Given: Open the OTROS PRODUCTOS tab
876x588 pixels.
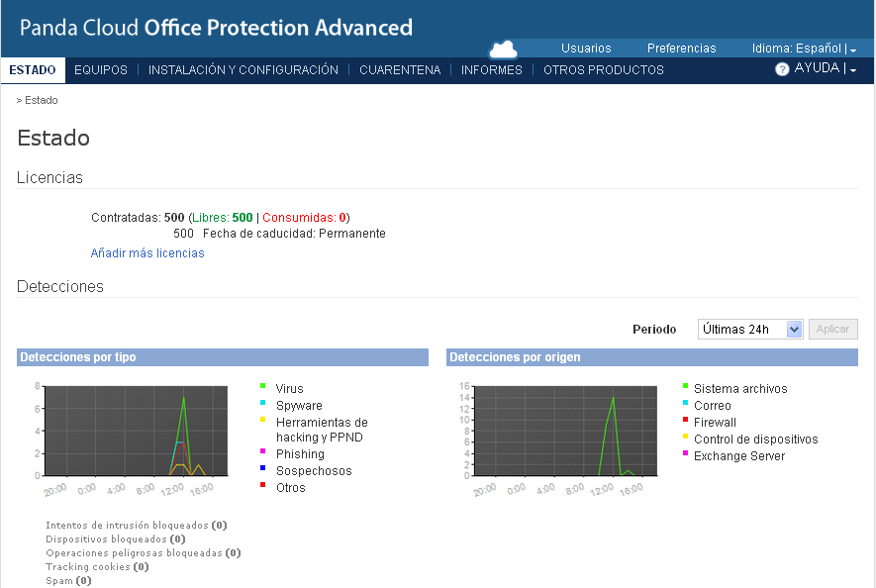Looking at the screenshot, I should pyautogui.click(x=604, y=70).
